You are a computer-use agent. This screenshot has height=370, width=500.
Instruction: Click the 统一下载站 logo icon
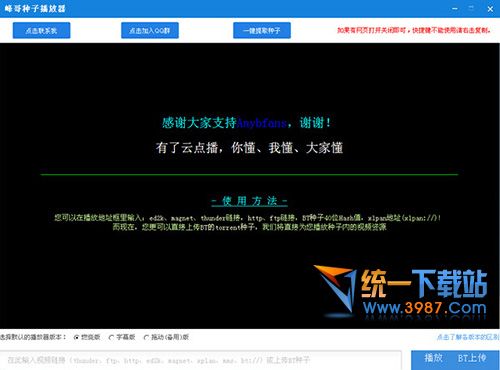[335, 289]
